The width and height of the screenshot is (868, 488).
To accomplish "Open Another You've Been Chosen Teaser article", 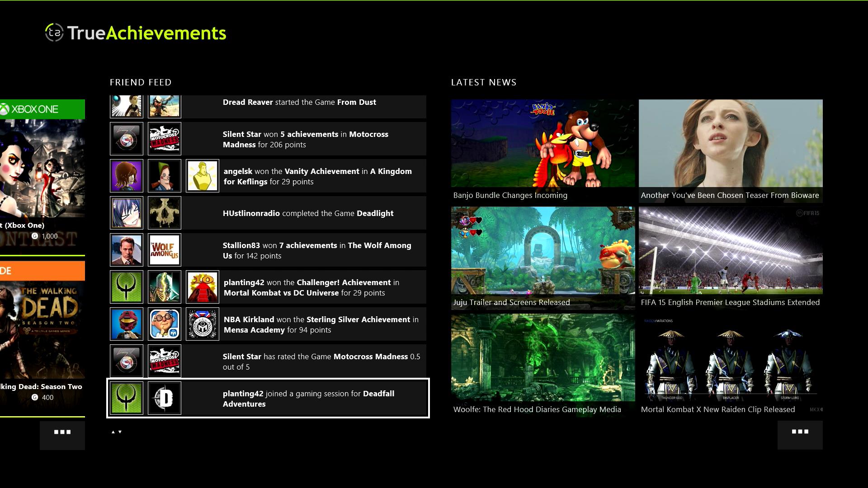I will [x=731, y=151].
